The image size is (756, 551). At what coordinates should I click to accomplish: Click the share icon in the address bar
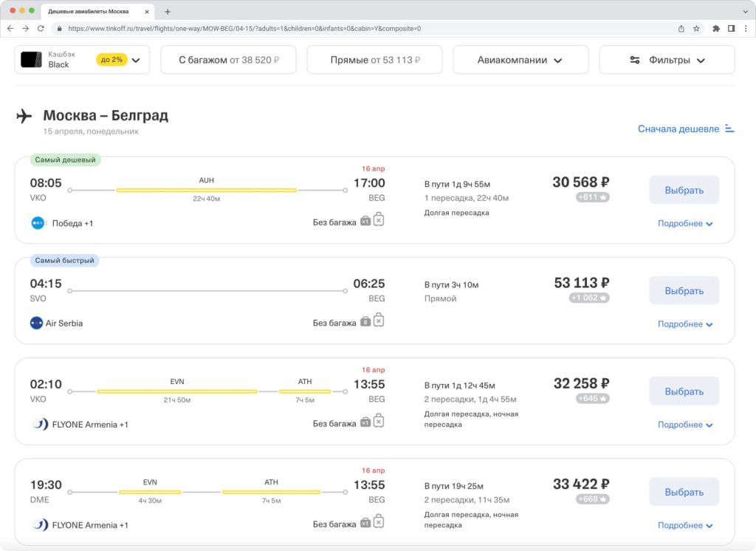point(681,29)
